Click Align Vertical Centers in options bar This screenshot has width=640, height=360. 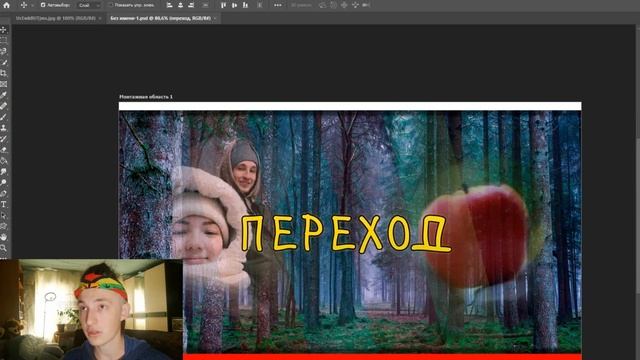tap(234, 5)
